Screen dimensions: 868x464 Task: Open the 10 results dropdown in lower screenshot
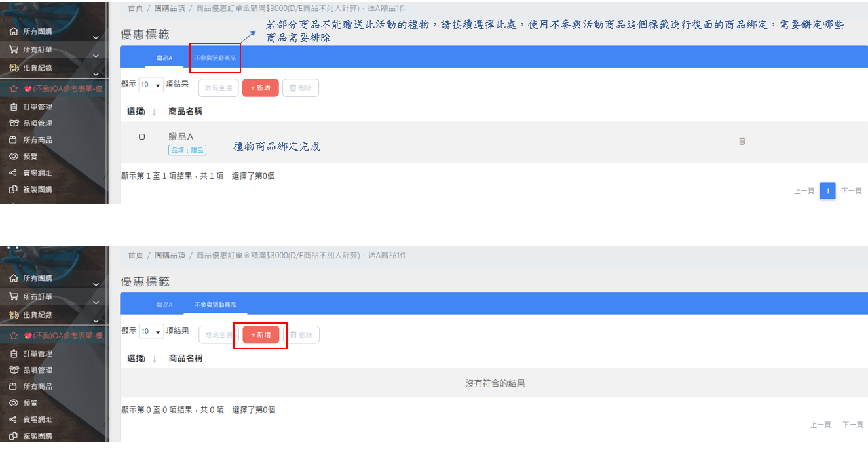pyautogui.click(x=151, y=332)
